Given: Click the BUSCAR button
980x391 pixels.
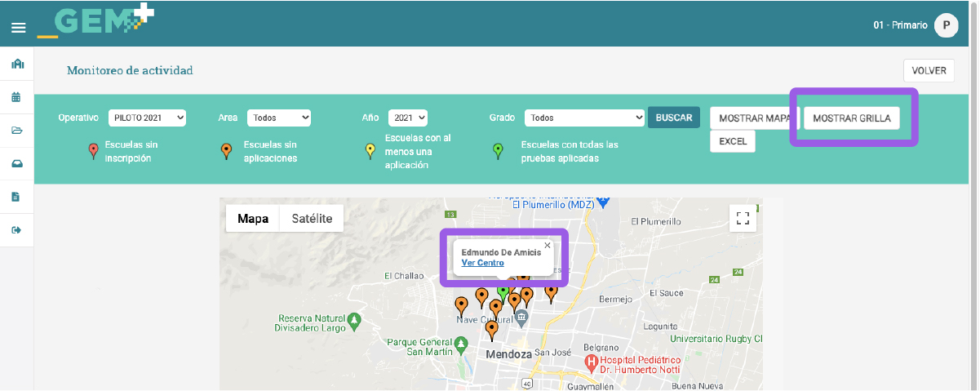Looking at the screenshot, I should (x=674, y=118).
